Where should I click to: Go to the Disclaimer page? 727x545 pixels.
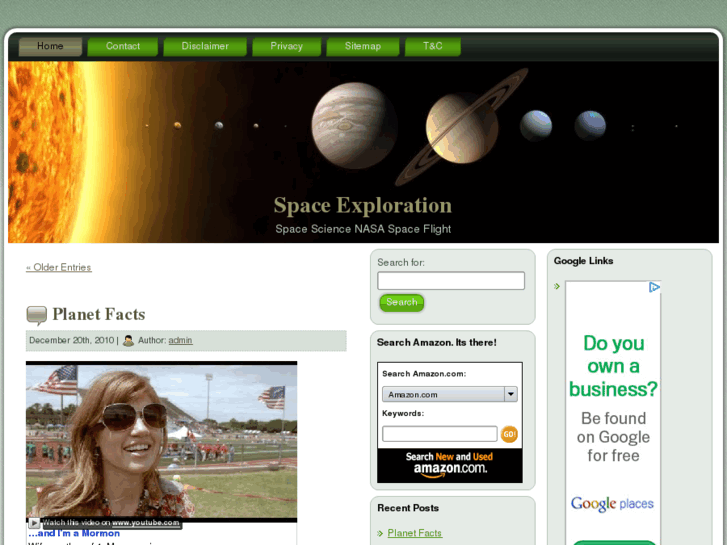point(205,46)
